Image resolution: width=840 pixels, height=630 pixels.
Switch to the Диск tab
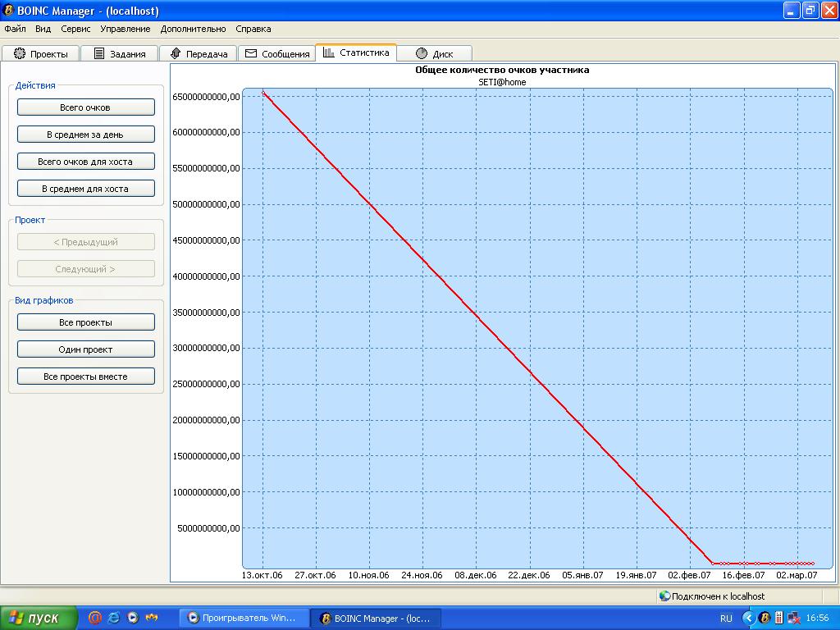click(x=434, y=53)
